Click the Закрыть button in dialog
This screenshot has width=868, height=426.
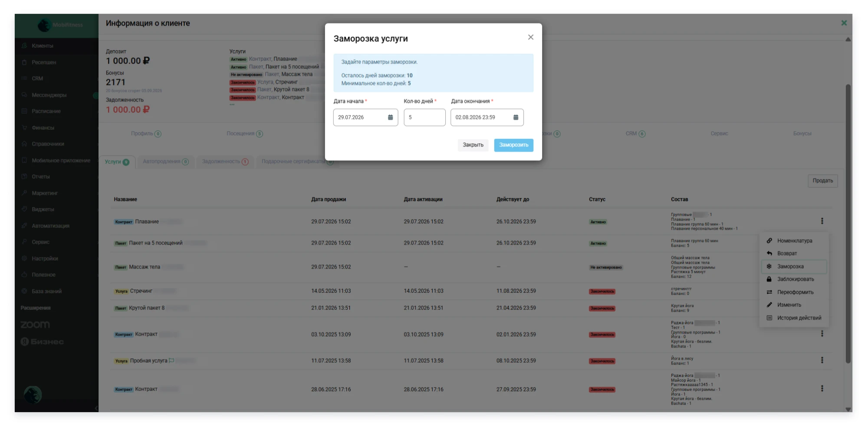coord(473,145)
